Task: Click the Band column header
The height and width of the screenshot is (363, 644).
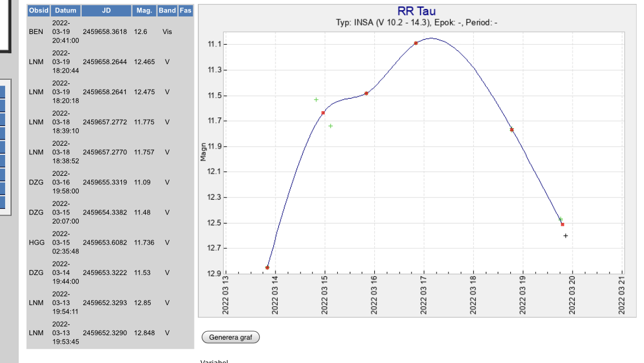Action: click(x=167, y=11)
